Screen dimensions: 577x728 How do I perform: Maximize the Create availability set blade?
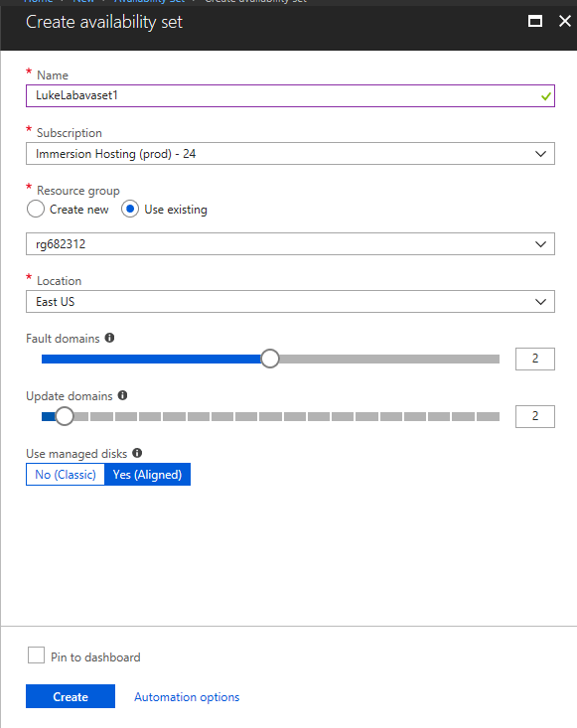point(535,21)
